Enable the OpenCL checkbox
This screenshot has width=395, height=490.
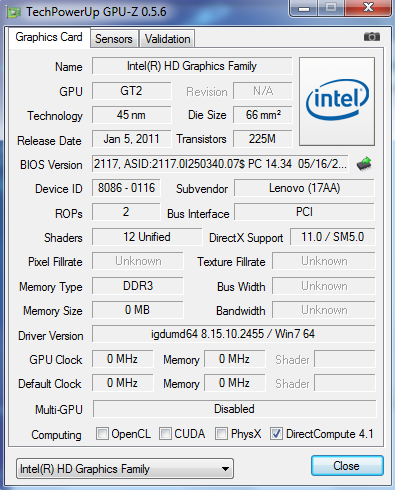point(102,434)
